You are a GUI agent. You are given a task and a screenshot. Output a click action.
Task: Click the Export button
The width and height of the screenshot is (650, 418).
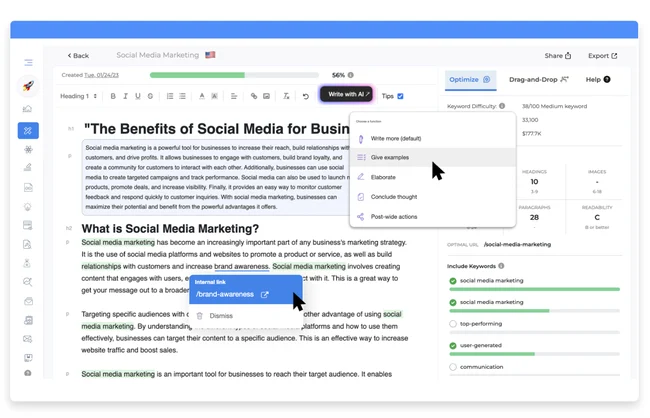coord(602,56)
